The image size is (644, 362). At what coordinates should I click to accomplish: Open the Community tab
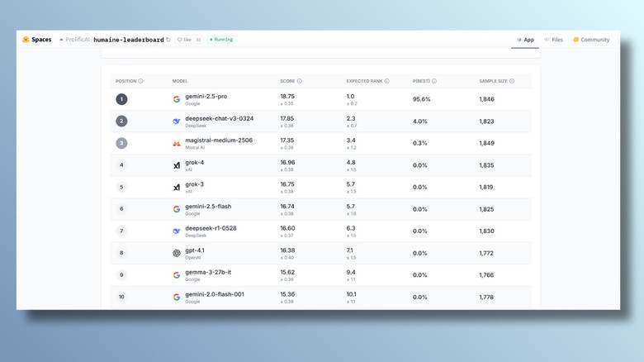[x=590, y=40]
